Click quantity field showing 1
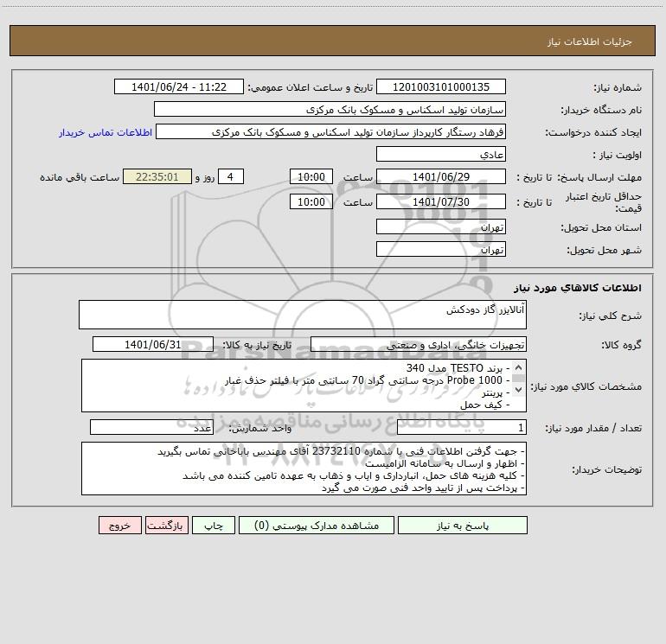Viewport: 666px width, 644px height. pos(462,427)
